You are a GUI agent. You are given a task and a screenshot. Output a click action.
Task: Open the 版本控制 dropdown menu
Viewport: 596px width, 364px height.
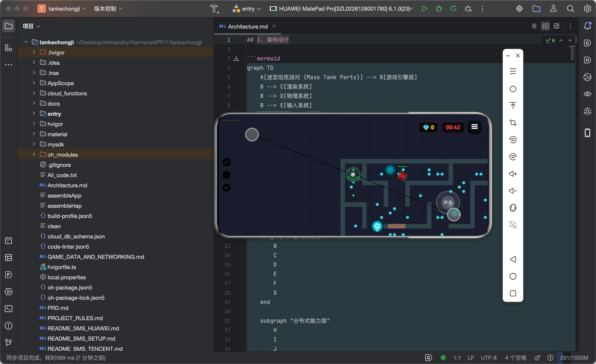click(108, 9)
